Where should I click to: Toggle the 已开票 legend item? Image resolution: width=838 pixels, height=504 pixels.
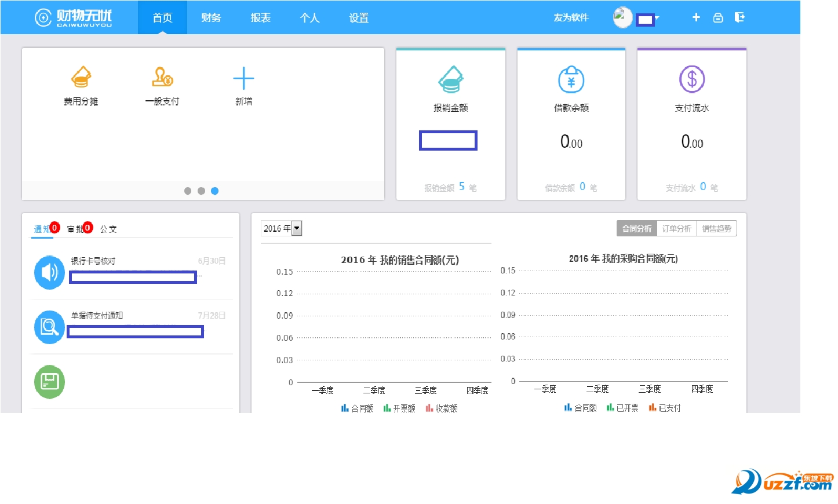pyautogui.click(x=622, y=408)
